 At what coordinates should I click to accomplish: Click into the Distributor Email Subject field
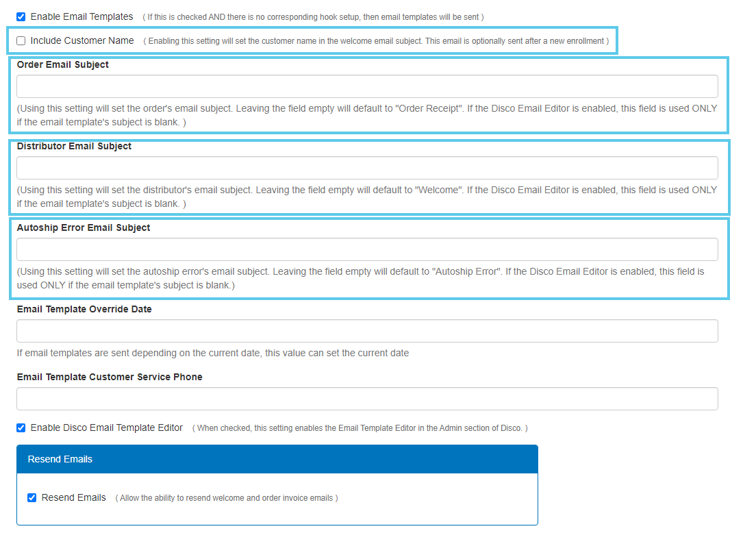[367, 168]
